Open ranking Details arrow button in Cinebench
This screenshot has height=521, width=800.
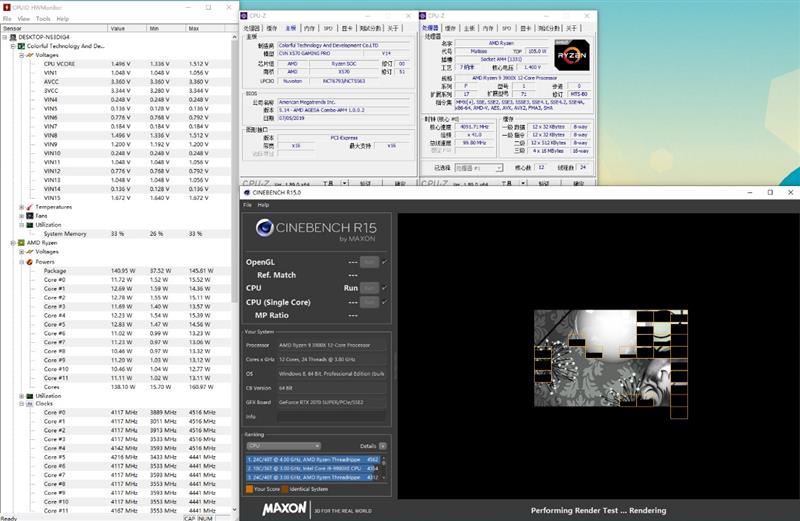tap(383, 446)
